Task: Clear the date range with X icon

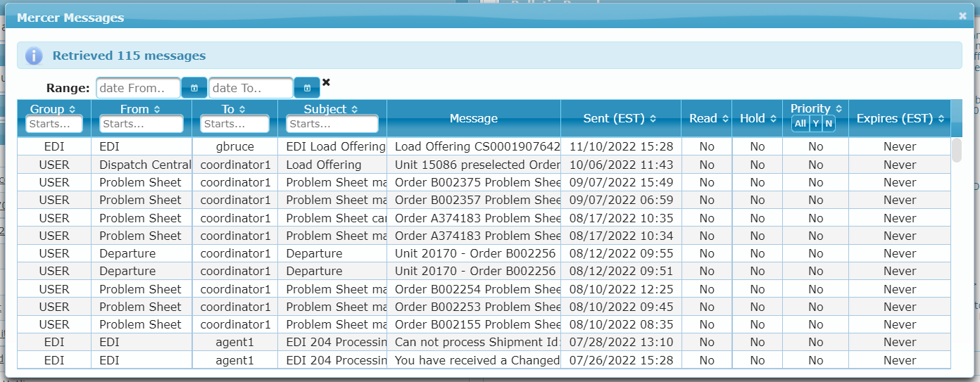Action: click(x=326, y=82)
